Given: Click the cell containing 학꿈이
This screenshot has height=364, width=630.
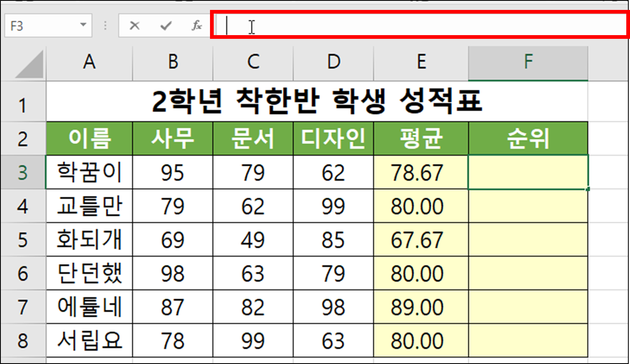Looking at the screenshot, I should click(x=88, y=172).
